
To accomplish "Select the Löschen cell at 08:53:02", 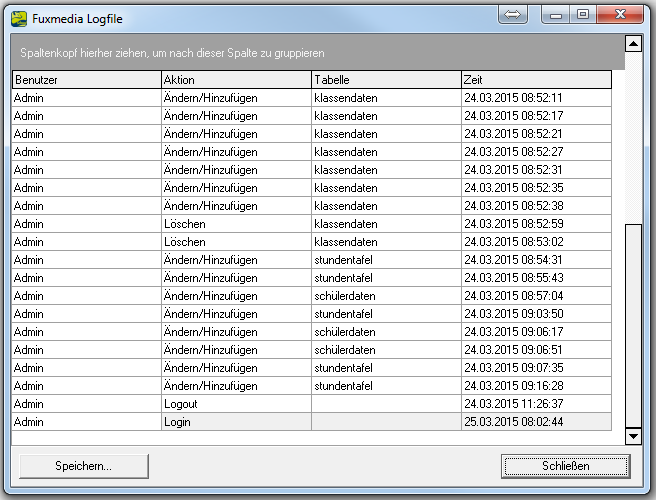I will tap(236, 241).
